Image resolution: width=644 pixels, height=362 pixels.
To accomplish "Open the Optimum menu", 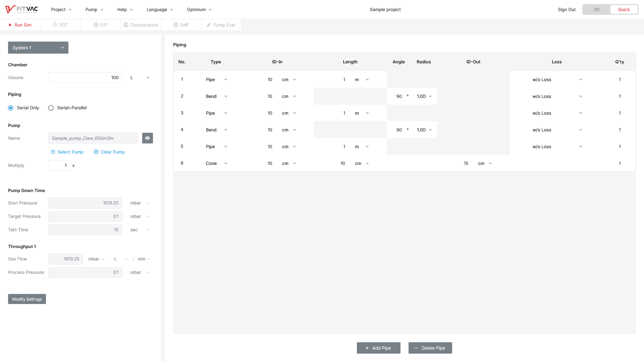I will pos(200,9).
